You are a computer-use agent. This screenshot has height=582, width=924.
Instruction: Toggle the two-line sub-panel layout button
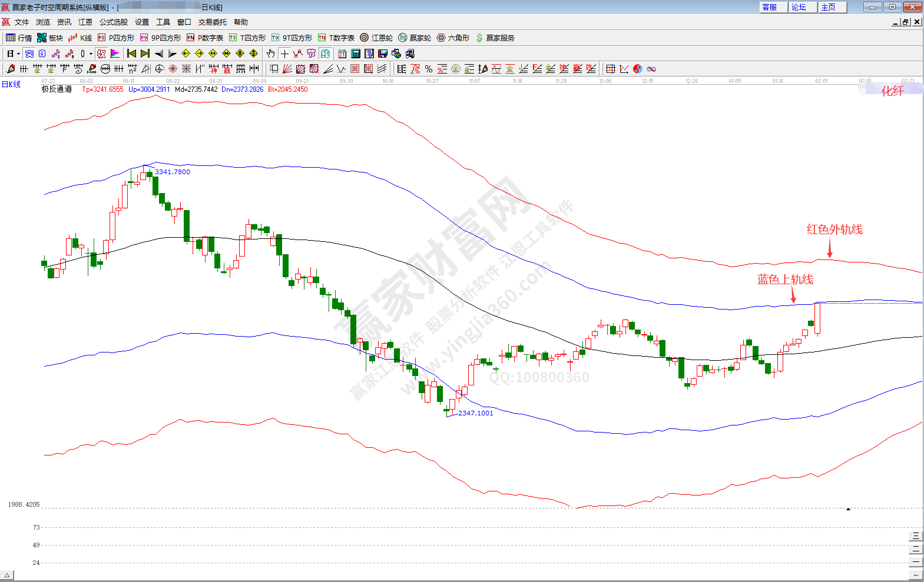point(916,549)
